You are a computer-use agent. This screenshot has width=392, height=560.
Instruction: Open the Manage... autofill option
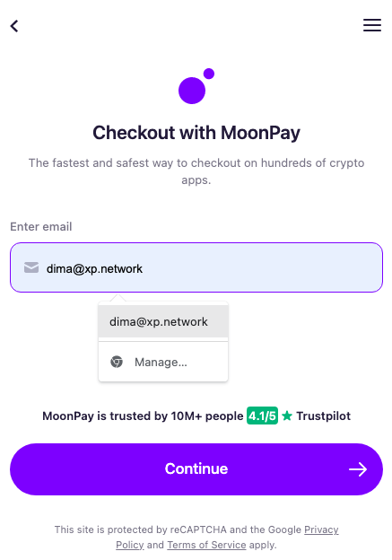point(163,362)
